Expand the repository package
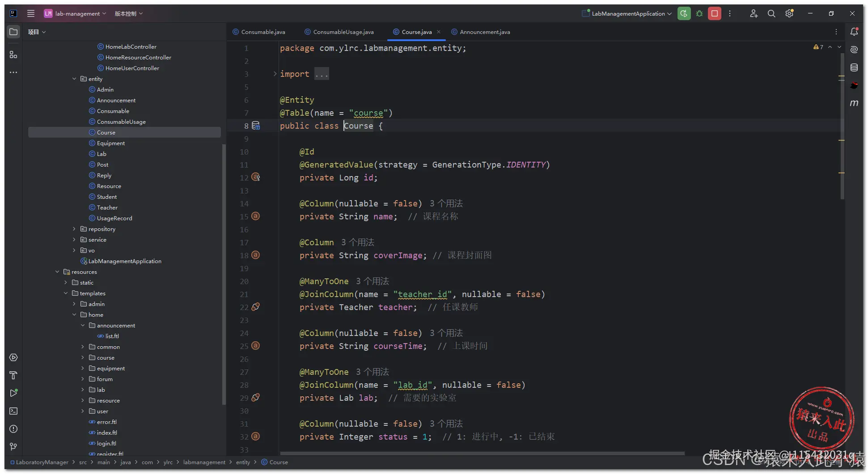Viewport: 868px width, 474px height. 74,229
